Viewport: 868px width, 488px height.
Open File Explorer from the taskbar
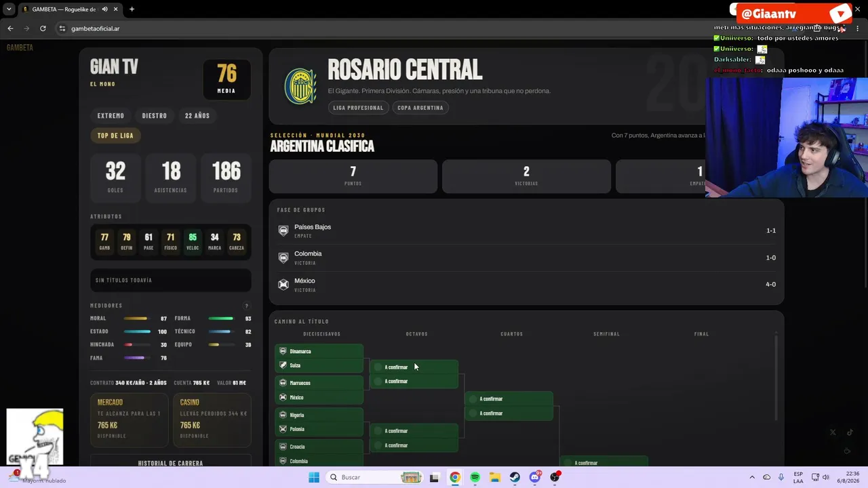click(495, 477)
